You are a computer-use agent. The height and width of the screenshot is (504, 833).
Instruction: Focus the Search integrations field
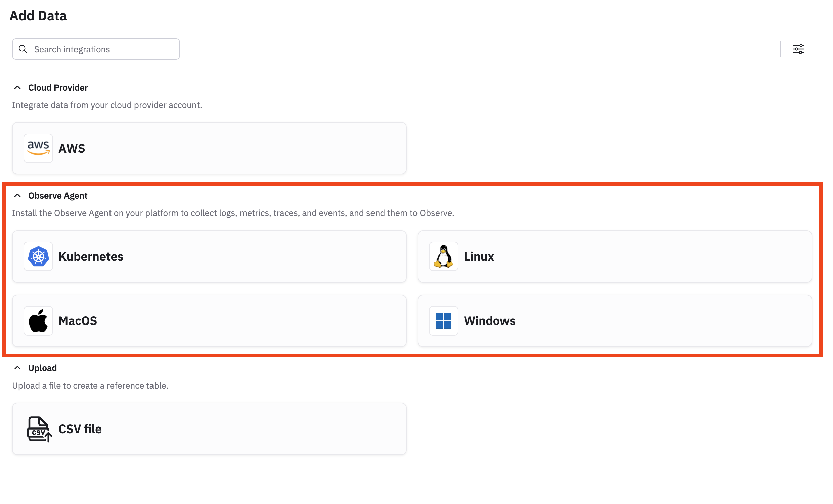[x=101, y=49]
